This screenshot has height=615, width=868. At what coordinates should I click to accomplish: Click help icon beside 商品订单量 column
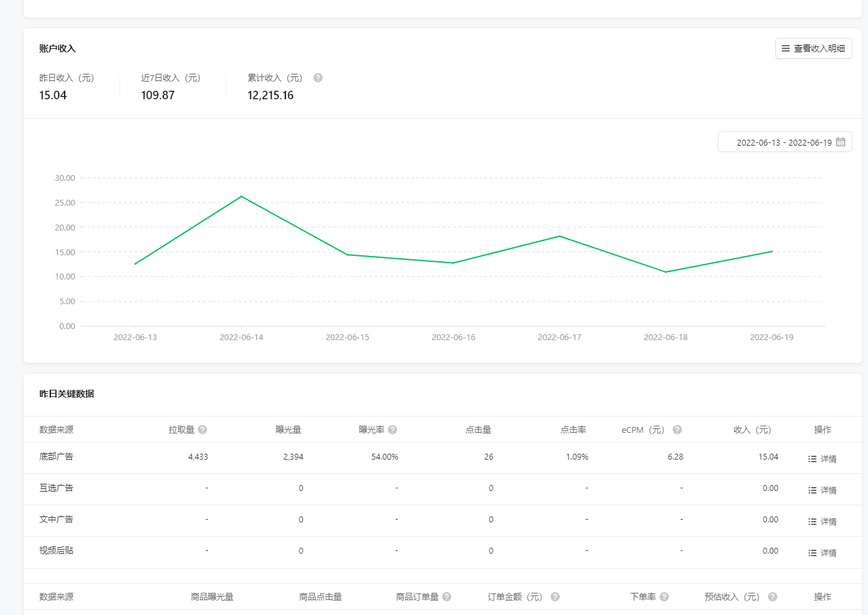[447, 597]
